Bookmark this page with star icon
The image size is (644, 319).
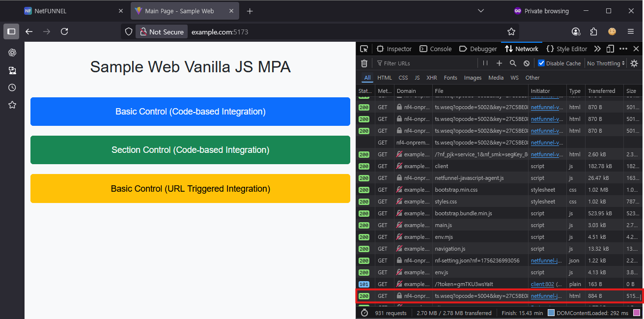point(511,31)
